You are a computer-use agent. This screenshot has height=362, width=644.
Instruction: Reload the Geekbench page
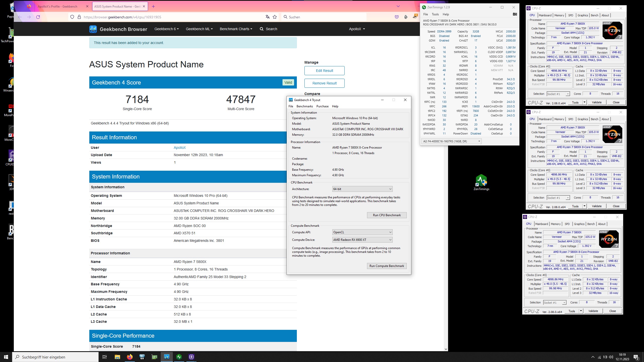38,17
